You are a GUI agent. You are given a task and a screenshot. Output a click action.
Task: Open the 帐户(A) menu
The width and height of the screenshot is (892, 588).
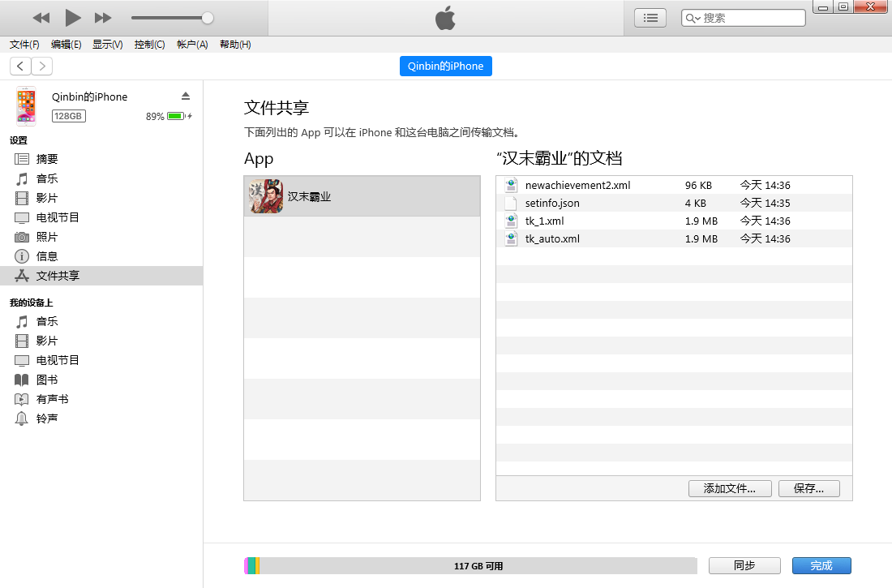[x=192, y=45]
